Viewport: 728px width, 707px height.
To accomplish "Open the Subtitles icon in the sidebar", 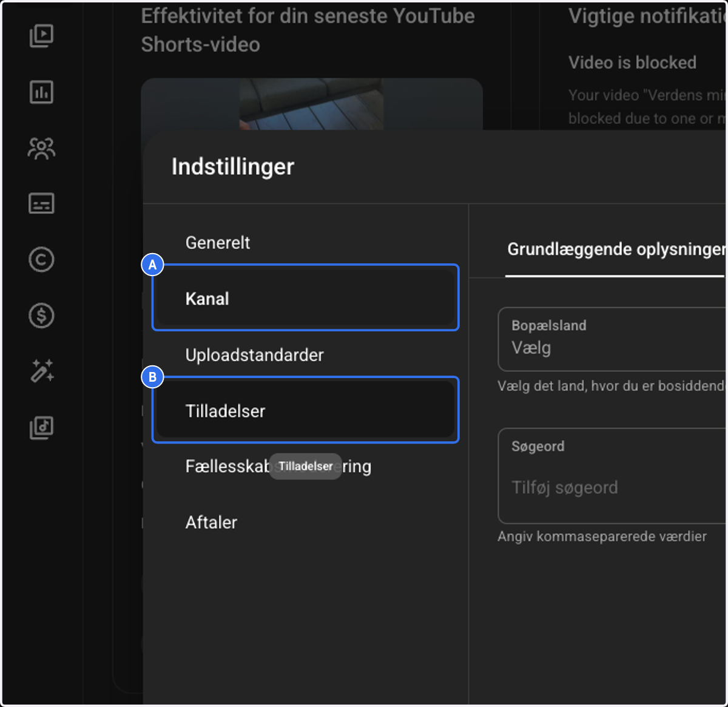I will coord(41,204).
